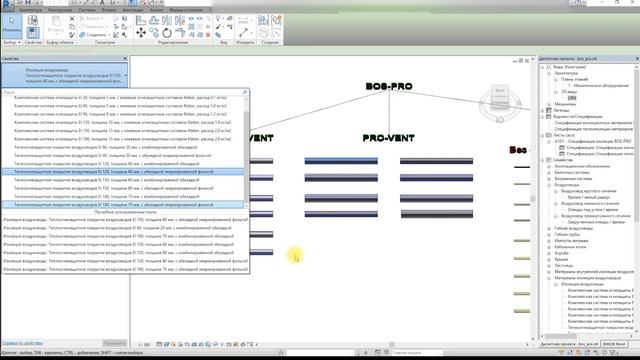Select the Copy tool in Modify panel
The image size is (640, 360).
[154, 33]
